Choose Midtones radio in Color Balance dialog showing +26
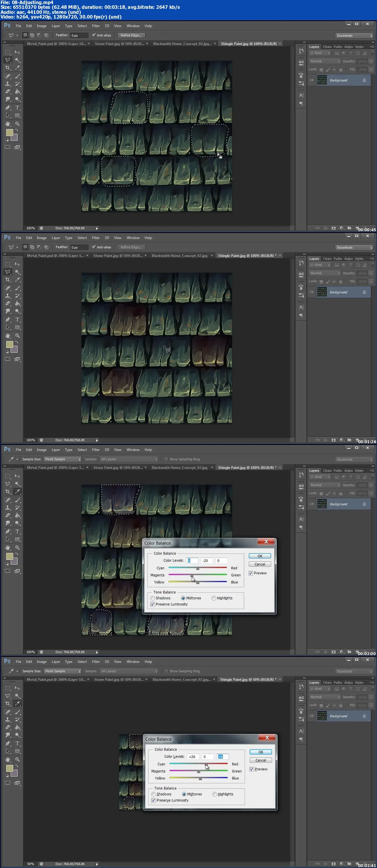The image size is (377, 868). tap(184, 794)
